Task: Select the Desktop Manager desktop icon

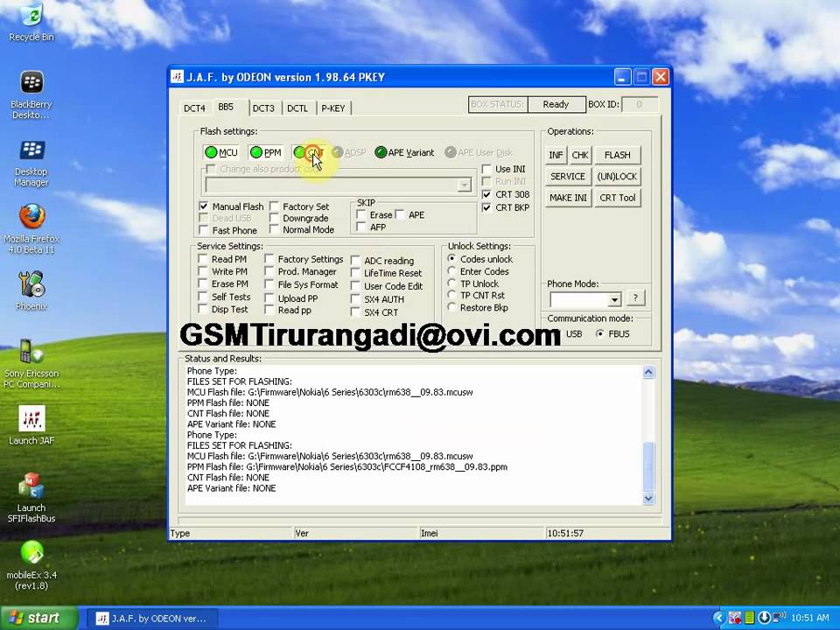Action: point(31,163)
